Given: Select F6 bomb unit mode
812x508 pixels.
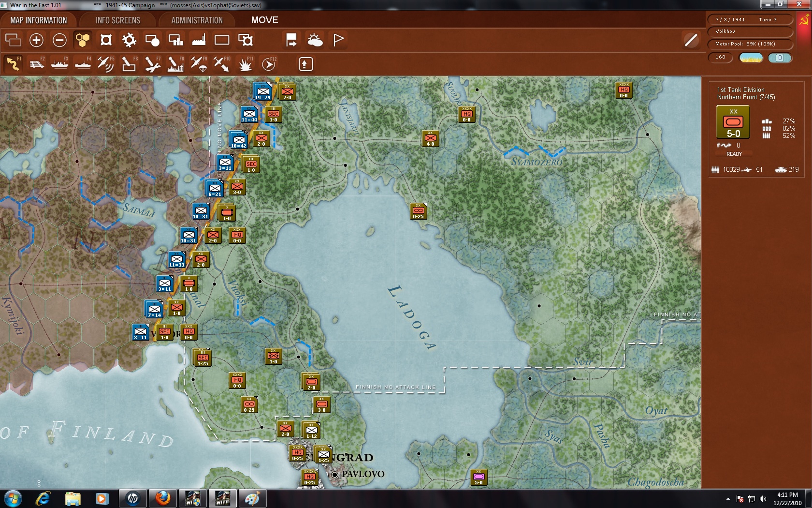Looking at the screenshot, I should coord(129,64).
